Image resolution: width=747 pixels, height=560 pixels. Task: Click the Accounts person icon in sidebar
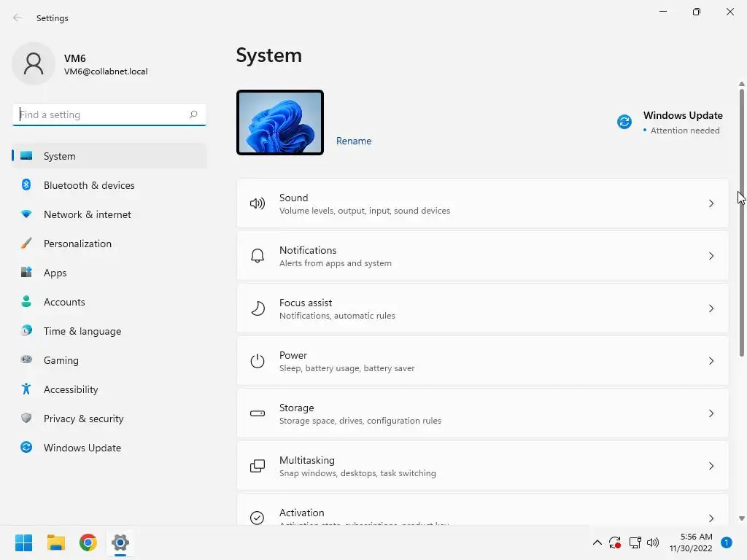pyautogui.click(x=26, y=301)
